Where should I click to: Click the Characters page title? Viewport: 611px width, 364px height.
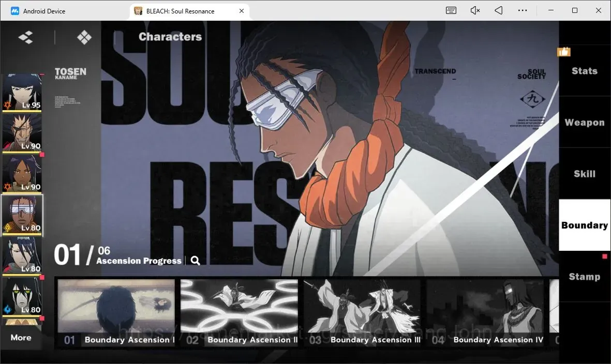tap(170, 37)
